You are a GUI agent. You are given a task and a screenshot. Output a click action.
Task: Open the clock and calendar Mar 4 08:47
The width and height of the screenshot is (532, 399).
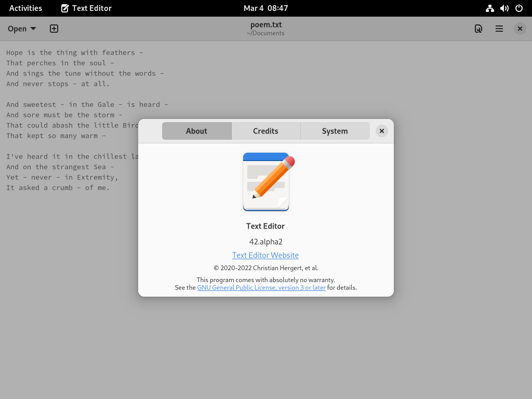tap(265, 8)
